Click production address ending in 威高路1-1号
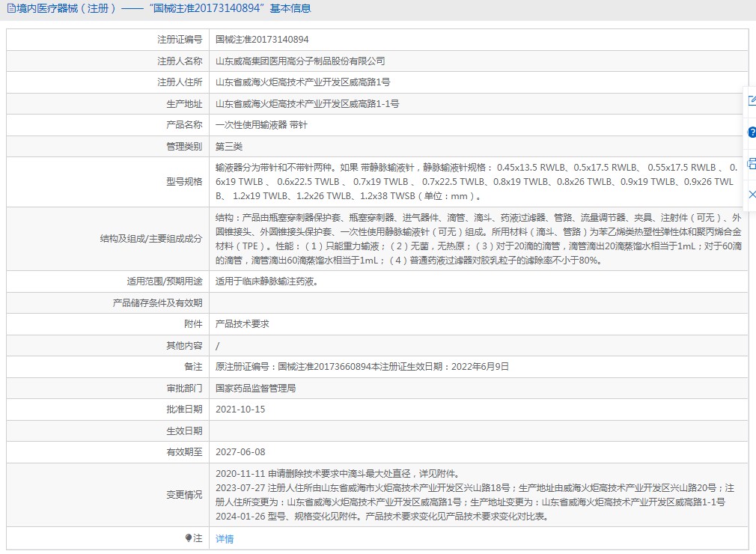Screen dimensions: 756x554 click(307, 103)
